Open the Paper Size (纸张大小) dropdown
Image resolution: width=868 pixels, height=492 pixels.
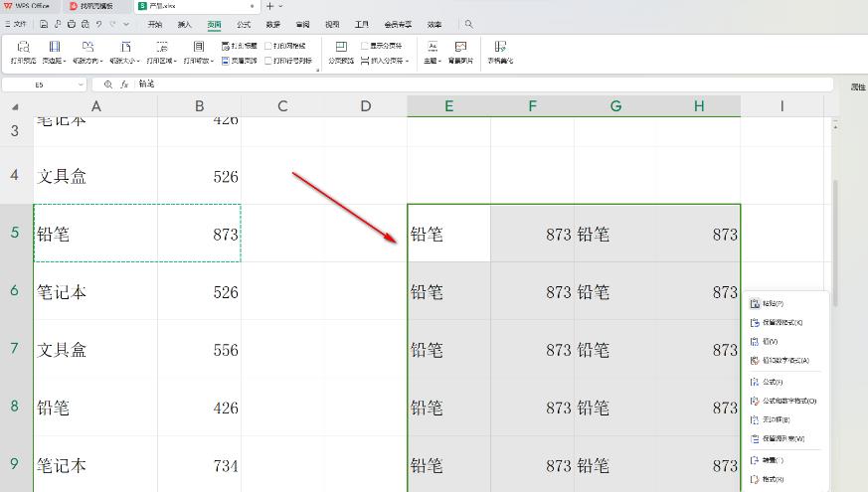point(125,53)
